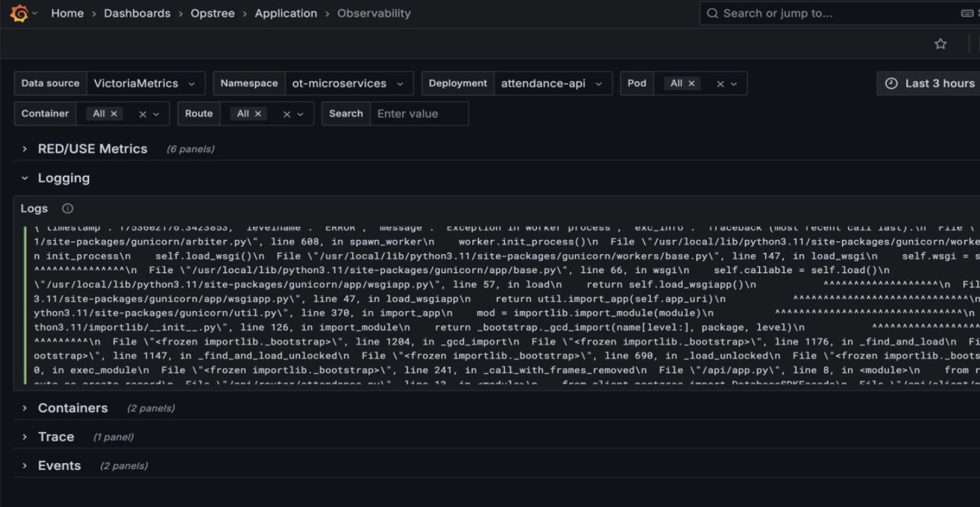
Task: Click the Logs panel info icon
Action: point(68,209)
